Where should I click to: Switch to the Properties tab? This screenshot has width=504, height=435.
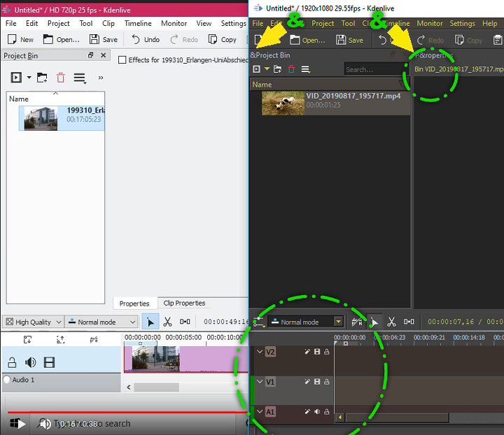(134, 304)
